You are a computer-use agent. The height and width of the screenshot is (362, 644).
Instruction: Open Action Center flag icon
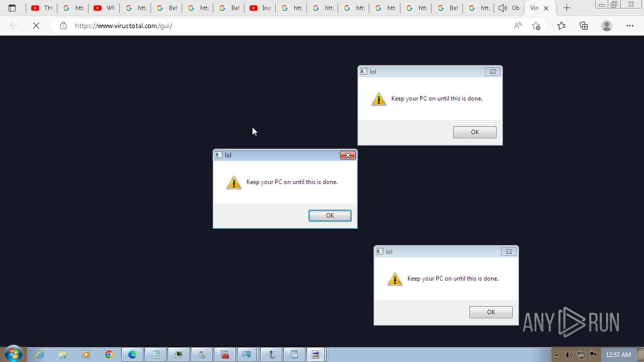[593, 355]
